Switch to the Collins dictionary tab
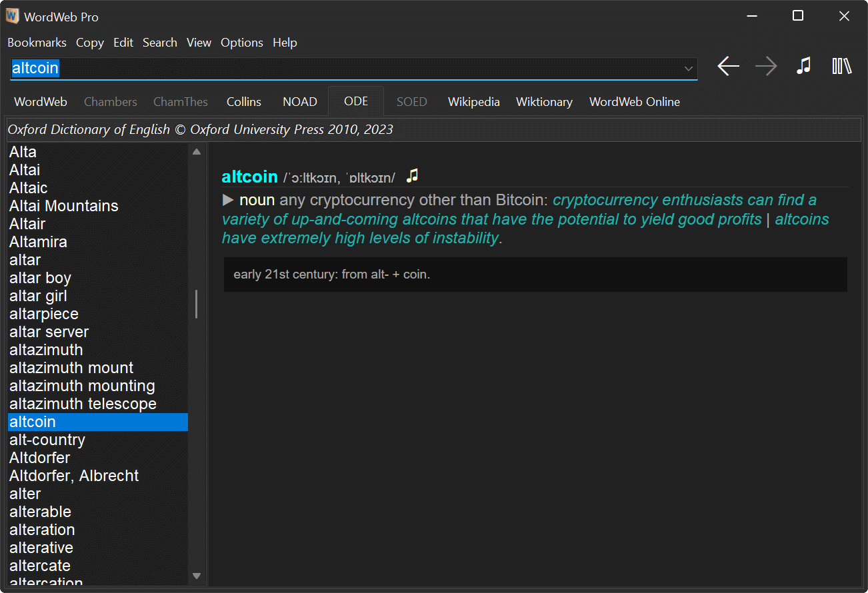This screenshot has width=868, height=593. 243,101
